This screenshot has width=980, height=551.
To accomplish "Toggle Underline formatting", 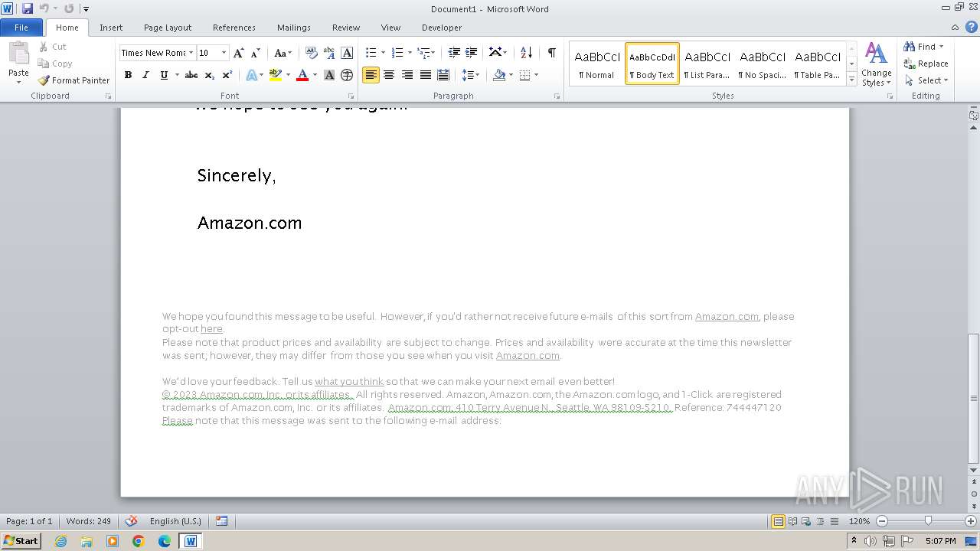I will point(163,75).
